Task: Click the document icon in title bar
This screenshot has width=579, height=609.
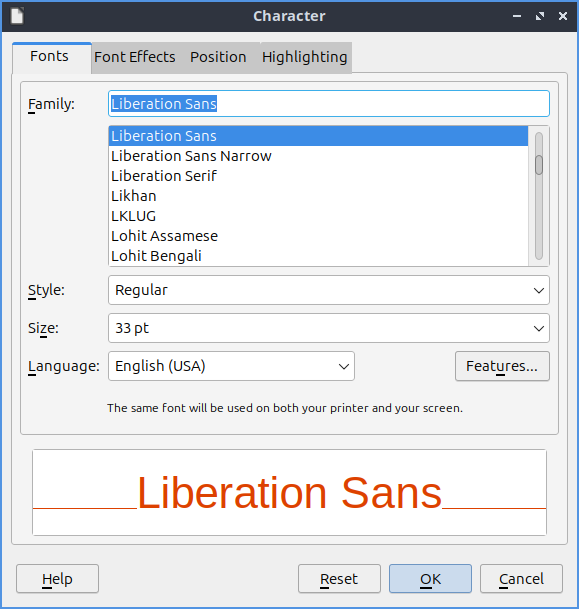Action: click(x=17, y=16)
